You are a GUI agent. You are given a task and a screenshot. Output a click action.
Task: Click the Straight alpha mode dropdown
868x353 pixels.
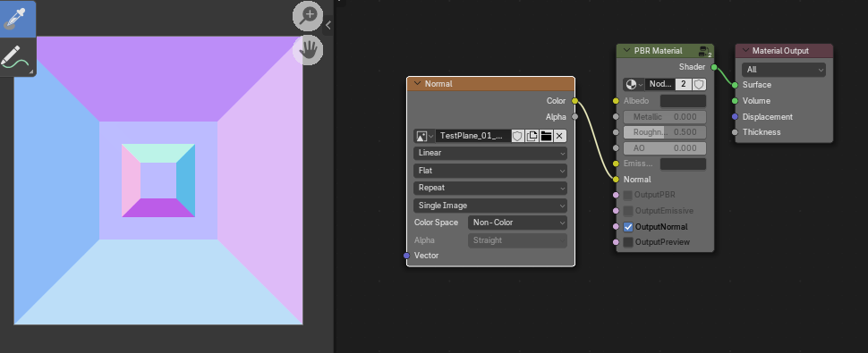pyautogui.click(x=517, y=240)
